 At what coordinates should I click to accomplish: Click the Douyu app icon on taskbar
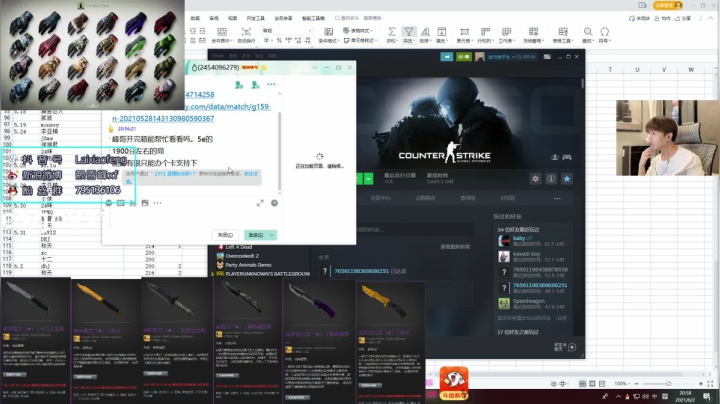[454, 382]
